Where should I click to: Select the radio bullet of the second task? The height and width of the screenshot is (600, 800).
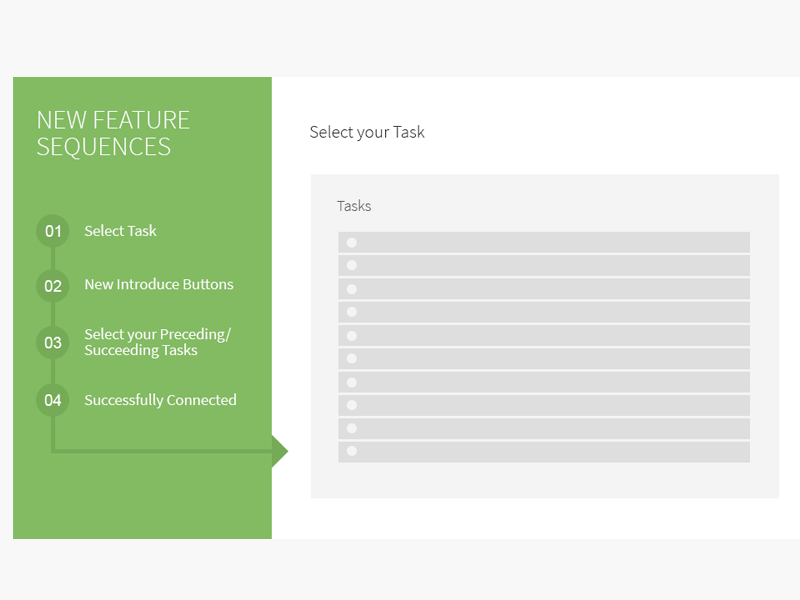[351, 265]
